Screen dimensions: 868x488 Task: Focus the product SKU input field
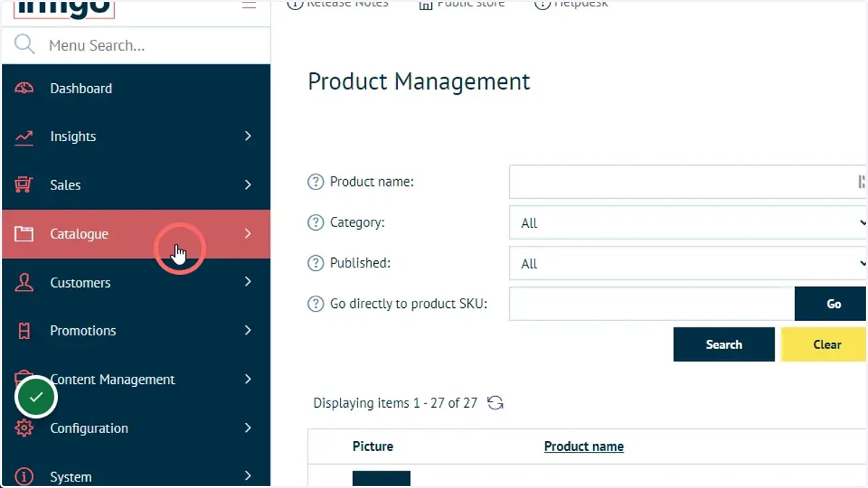tap(652, 304)
